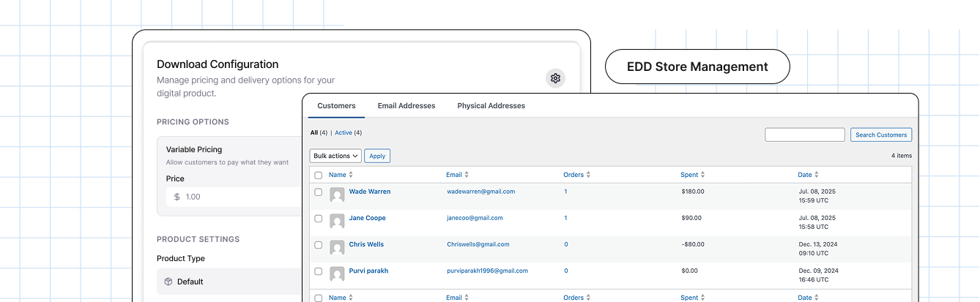Click the Name column sort arrows
The width and height of the screenshot is (980, 302).
point(351,175)
